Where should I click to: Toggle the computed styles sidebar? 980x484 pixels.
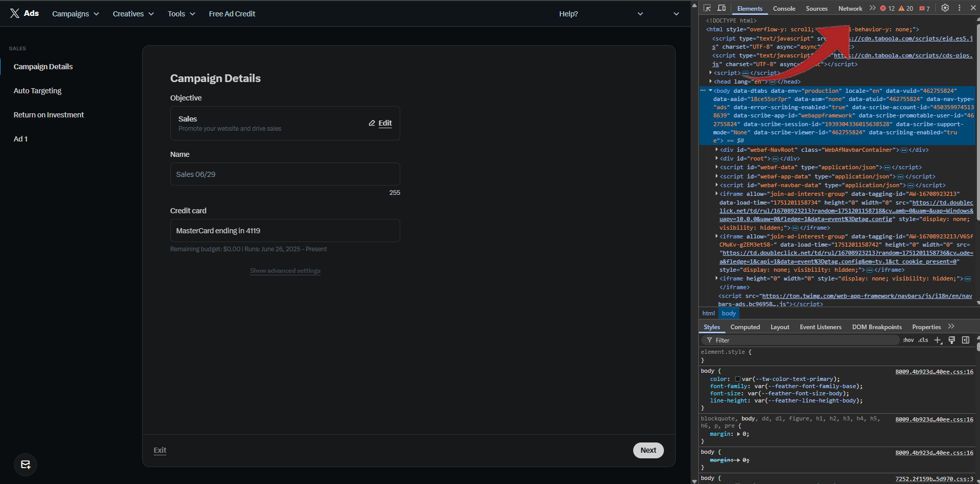(x=966, y=340)
